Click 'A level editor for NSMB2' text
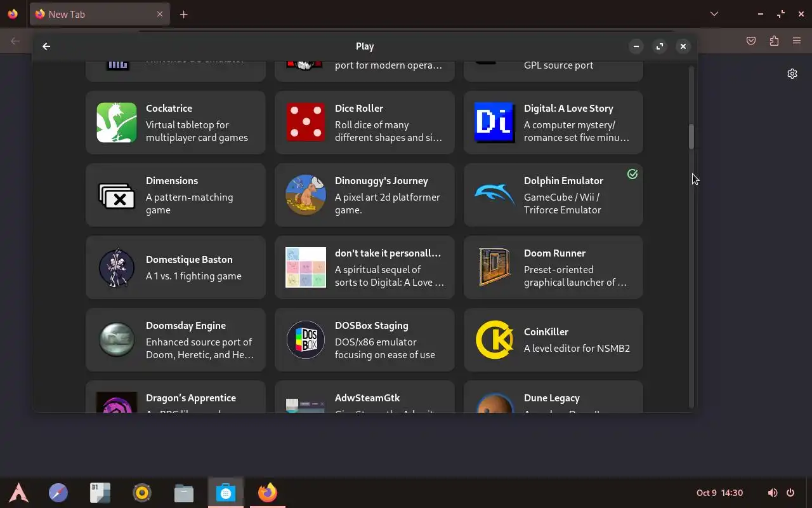 pyautogui.click(x=577, y=349)
